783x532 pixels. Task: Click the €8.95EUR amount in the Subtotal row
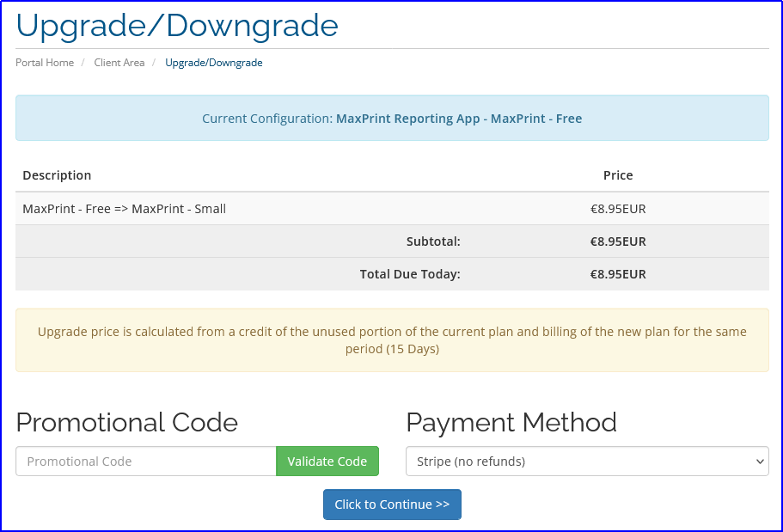pos(618,242)
